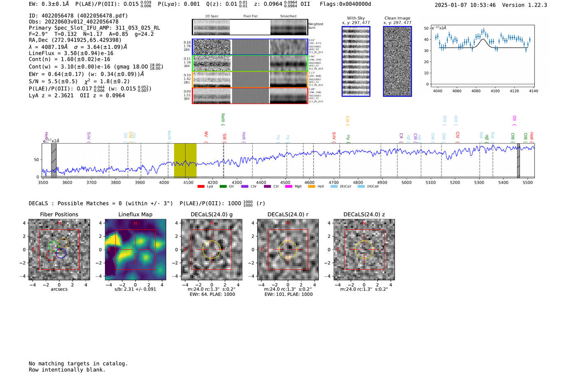
Task: Click the 'S/N = 5.5(±0.5)' value
Action: [x=53, y=81]
